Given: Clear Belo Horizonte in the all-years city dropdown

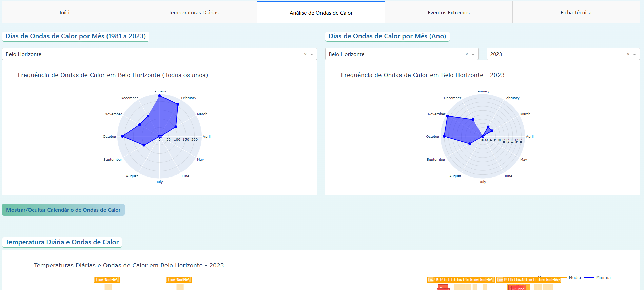Looking at the screenshot, I should (x=305, y=54).
